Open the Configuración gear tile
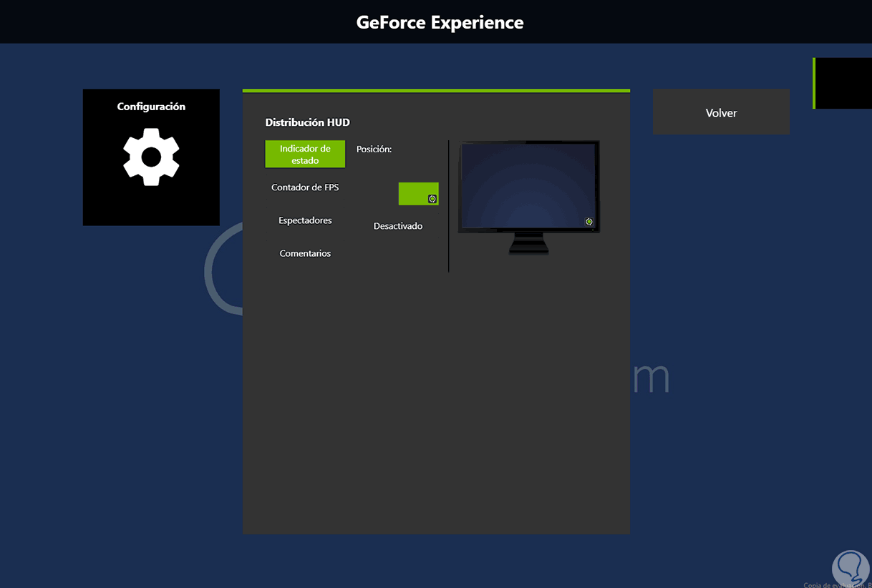 coord(151,157)
